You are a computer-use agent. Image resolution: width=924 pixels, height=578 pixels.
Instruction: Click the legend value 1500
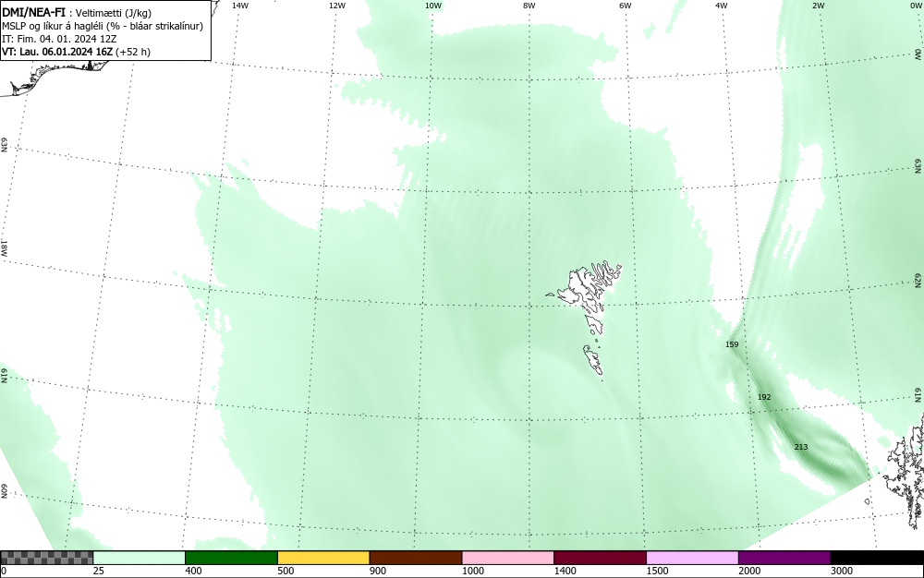[x=658, y=571]
